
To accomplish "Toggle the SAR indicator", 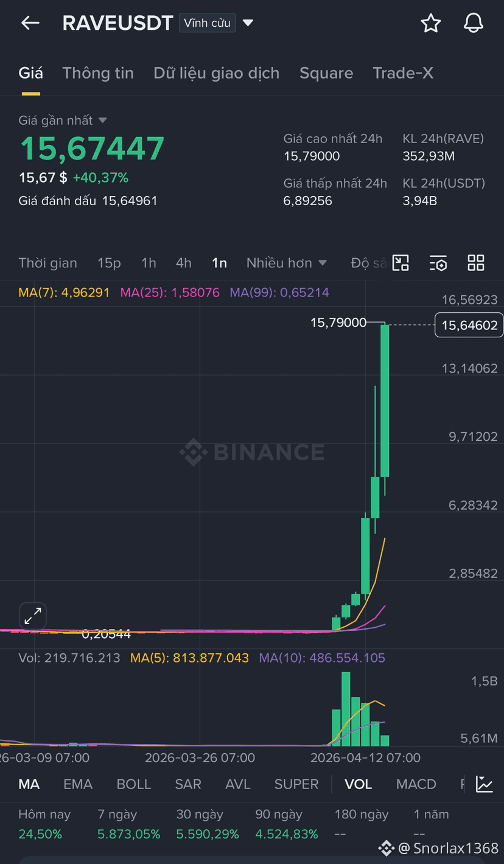I will 188,784.
